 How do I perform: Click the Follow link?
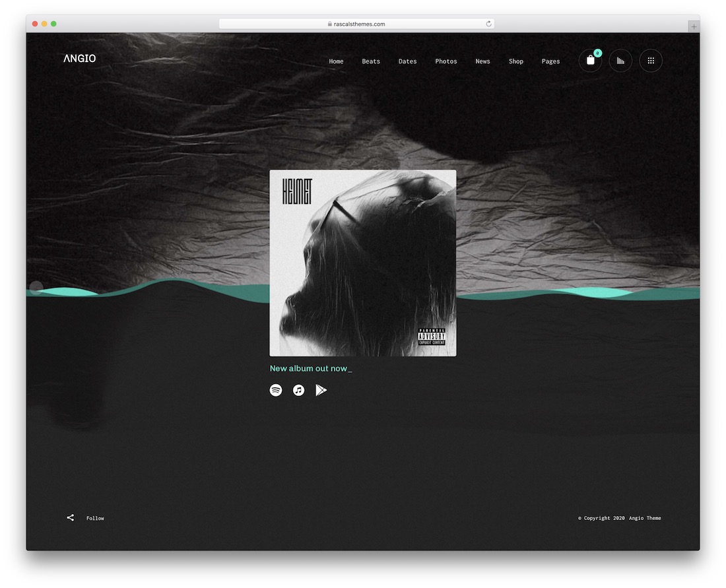tap(96, 518)
